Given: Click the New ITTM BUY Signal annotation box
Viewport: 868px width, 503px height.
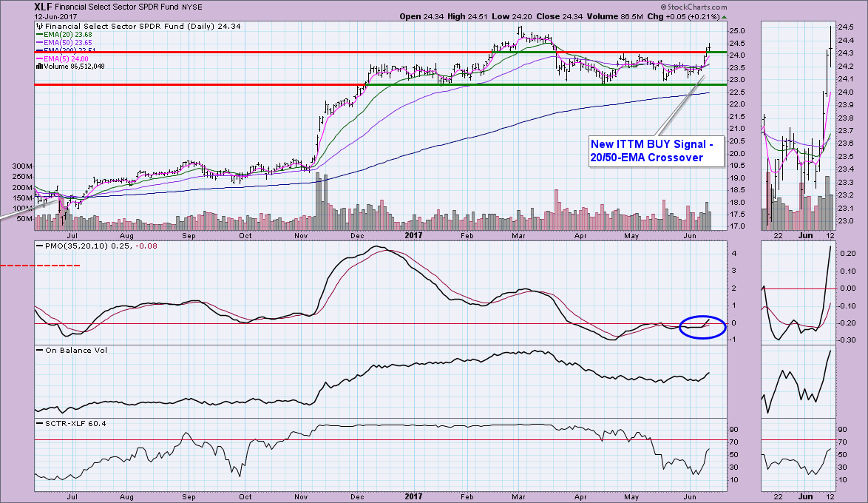Looking at the screenshot, I should (x=656, y=151).
